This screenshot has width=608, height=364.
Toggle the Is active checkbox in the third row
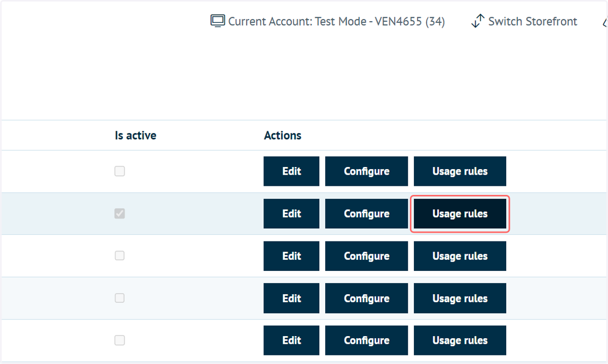pos(120,256)
